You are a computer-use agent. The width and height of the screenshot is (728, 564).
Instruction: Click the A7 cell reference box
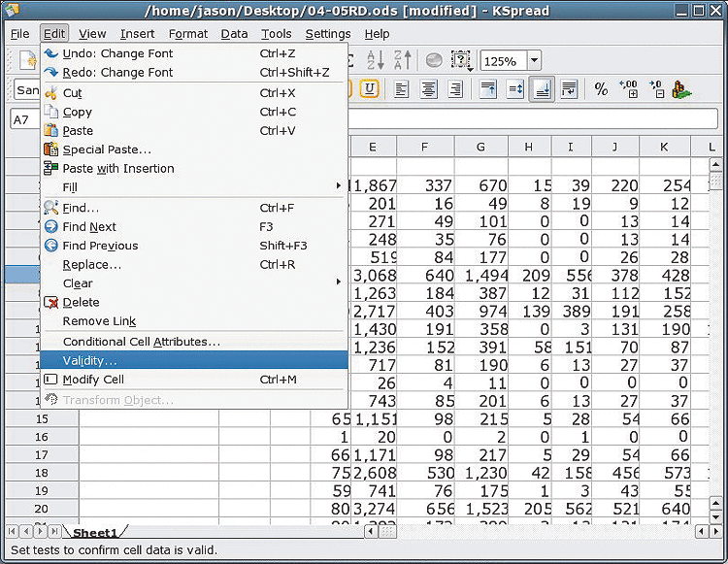(24, 119)
